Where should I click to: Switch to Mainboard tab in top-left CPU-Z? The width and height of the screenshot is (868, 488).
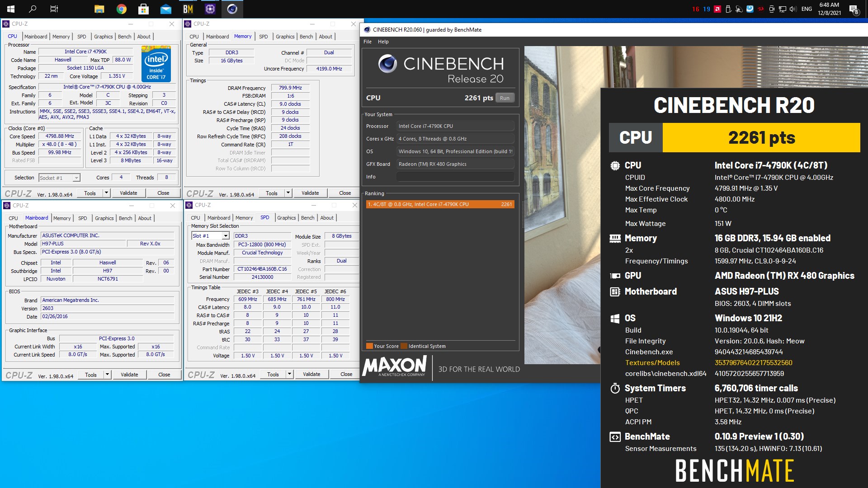click(x=36, y=37)
